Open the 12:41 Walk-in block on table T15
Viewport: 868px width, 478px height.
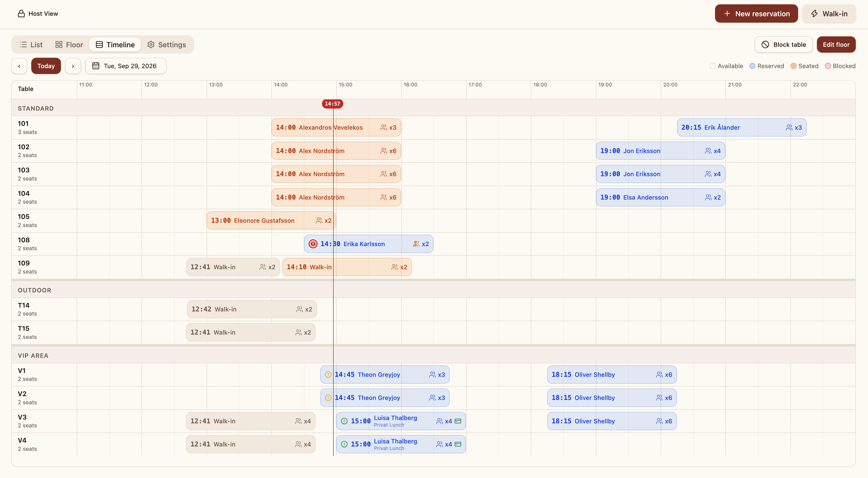250,332
